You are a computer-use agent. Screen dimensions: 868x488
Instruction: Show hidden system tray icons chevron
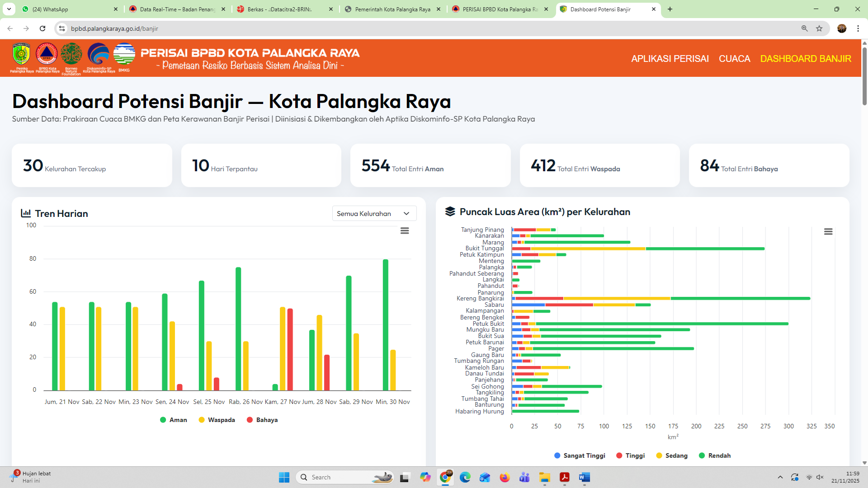pyautogui.click(x=780, y=477)
